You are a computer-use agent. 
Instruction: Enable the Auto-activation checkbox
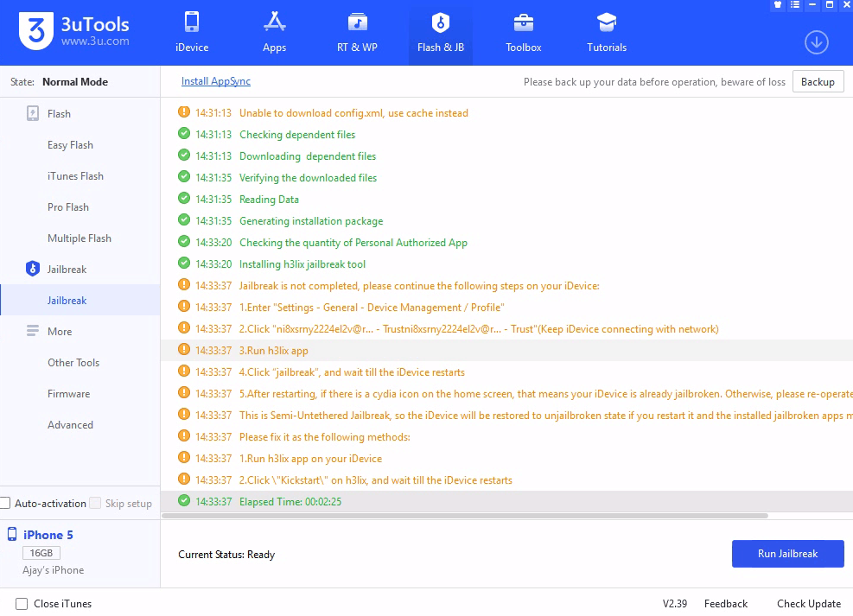(x=5, y=503)
